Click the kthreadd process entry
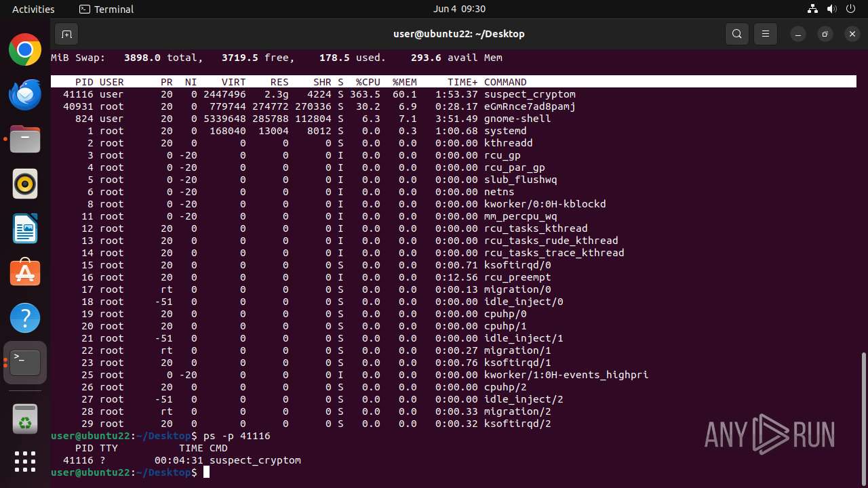Image resolution: width=868 pixels, height=488 pixels. coord(509,143)
